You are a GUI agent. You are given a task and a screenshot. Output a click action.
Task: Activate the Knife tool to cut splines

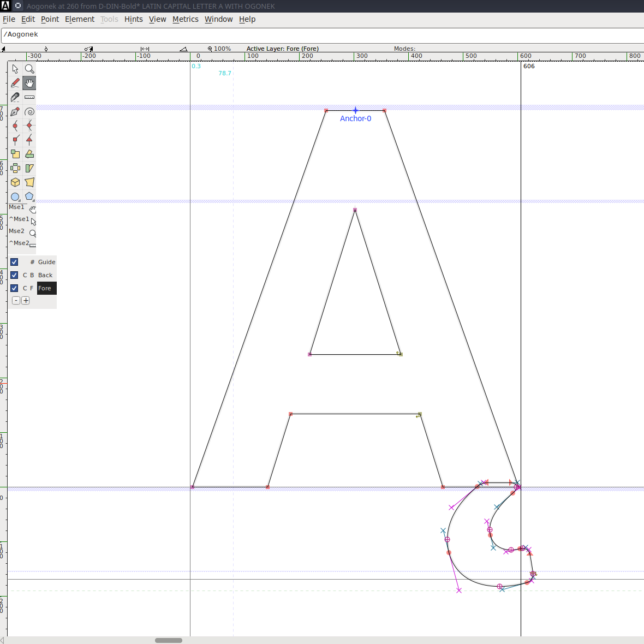tap(15, 97)
